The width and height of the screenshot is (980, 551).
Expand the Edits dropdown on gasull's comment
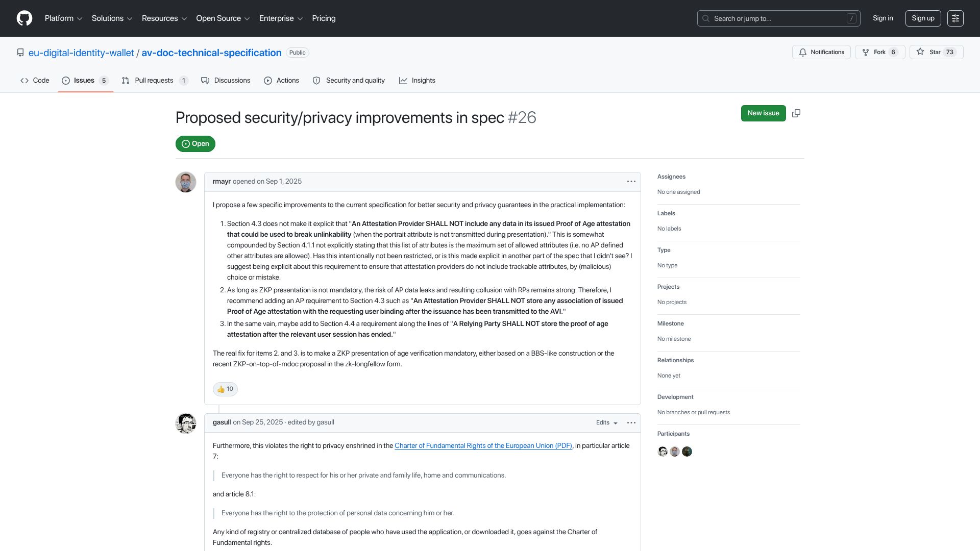point(607,422)
